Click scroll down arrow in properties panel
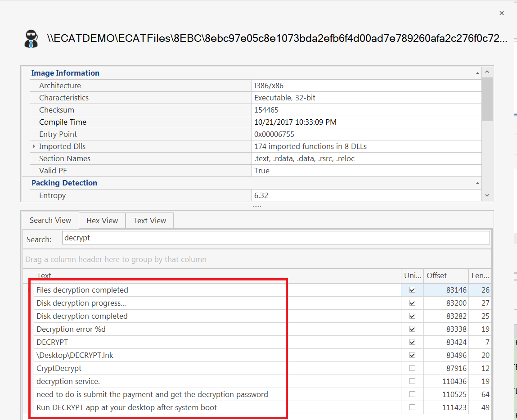Viewport: 517px width, 420px height. pos(487,195)
